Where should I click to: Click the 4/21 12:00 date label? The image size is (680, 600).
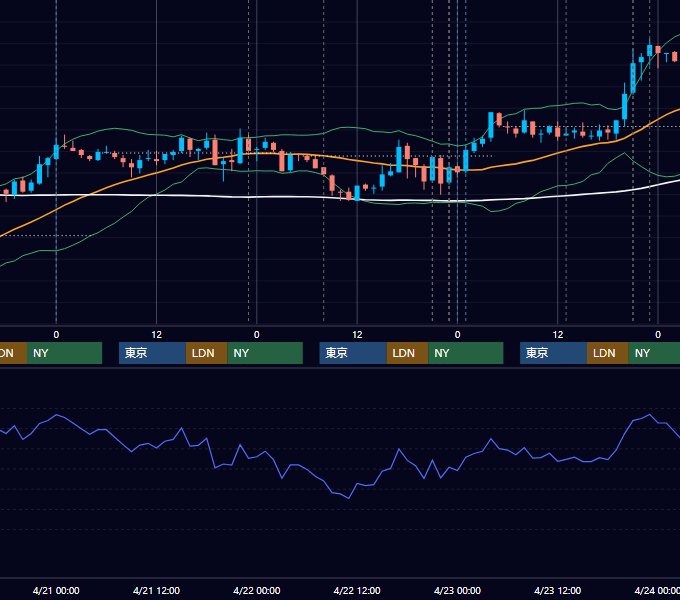[156, 590]
